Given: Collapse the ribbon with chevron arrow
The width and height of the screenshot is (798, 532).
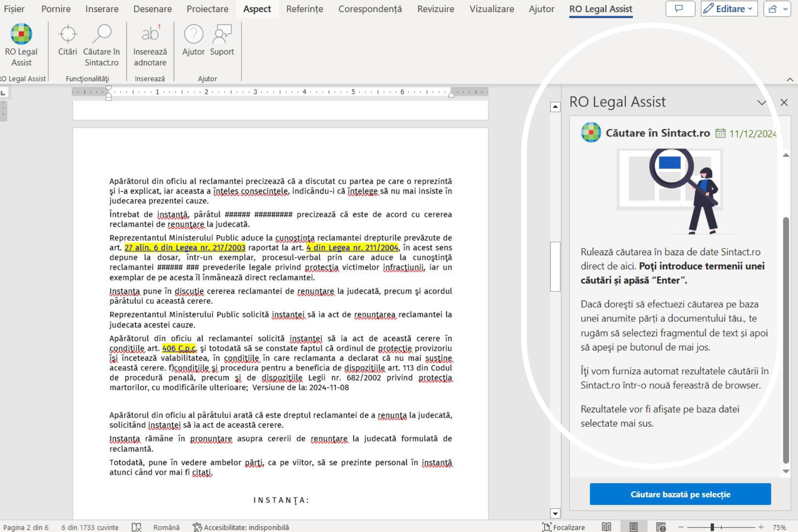Looking at the screenshot, I should pos(790,79).
